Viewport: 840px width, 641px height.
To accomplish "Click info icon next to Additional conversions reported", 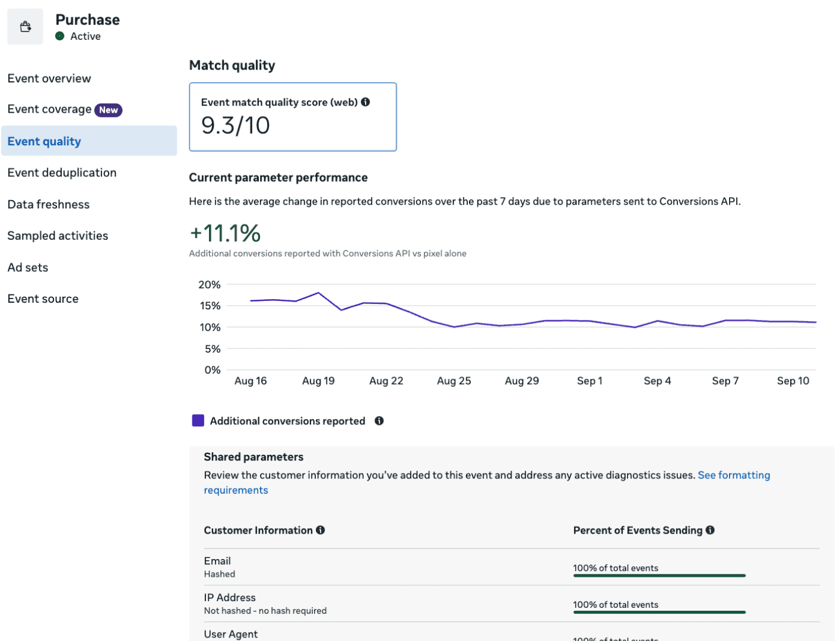I will tap(379, 421).
